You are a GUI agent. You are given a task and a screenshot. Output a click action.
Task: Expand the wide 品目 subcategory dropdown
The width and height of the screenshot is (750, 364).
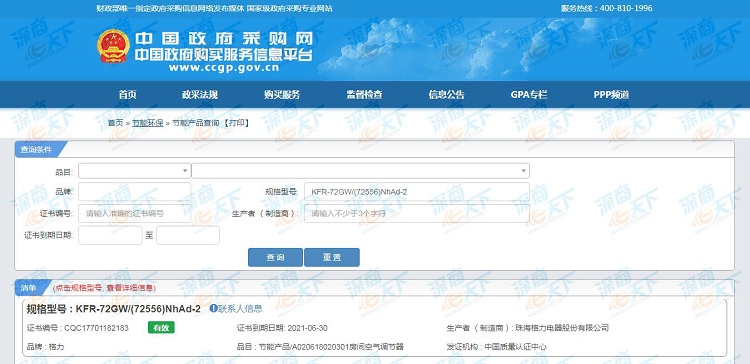360,171
